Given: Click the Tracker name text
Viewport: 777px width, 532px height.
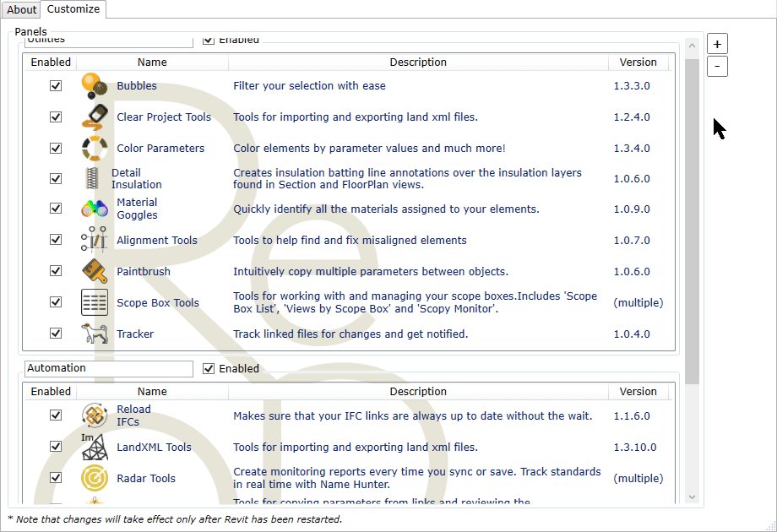Looking at the screenshot, I should pyautogui.click(x=135, y=334).
